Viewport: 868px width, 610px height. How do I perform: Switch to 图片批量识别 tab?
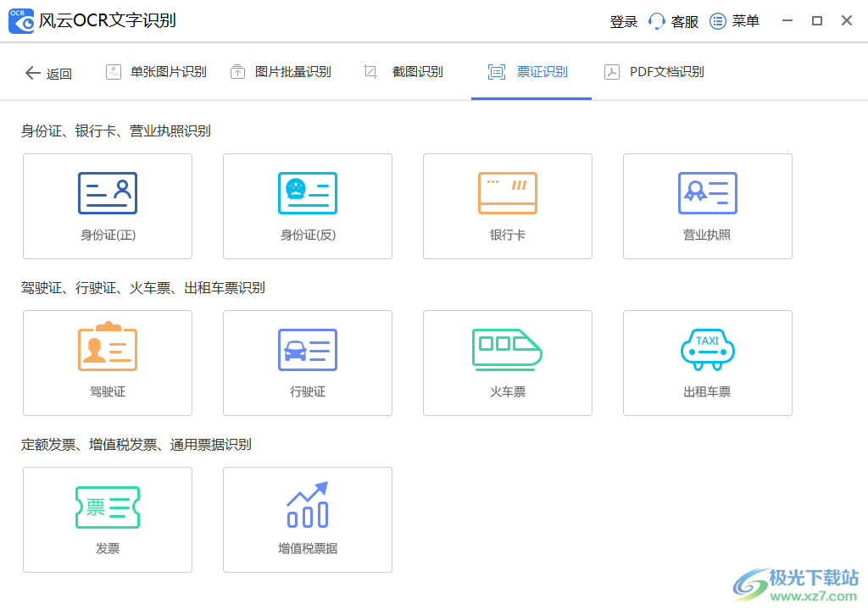pos(292,72)
